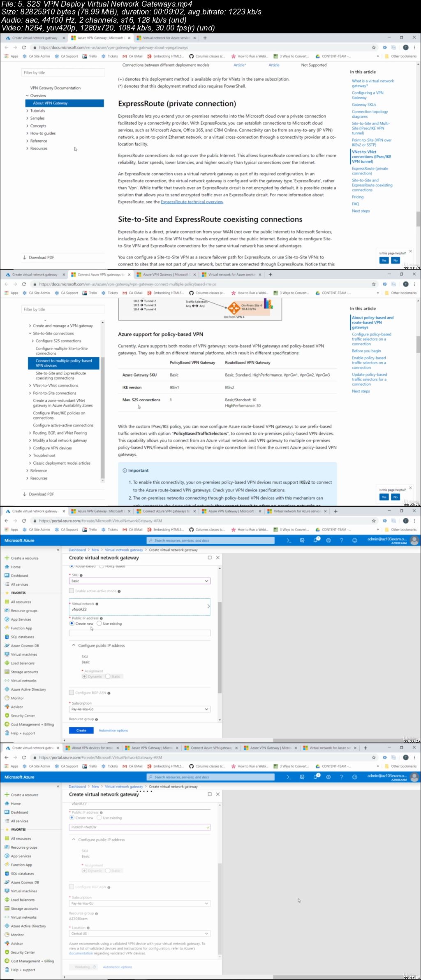Open notifications bell in Create-button portal window
The width and height of the screenshot is (421, 980).
coord(316,540)
